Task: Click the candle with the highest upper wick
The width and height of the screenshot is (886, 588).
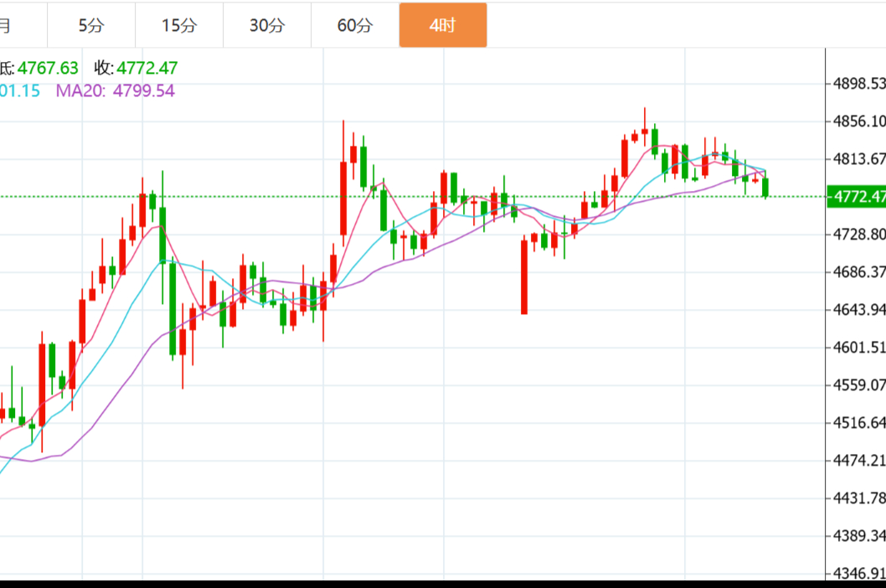Action: (x=644, y=132)
